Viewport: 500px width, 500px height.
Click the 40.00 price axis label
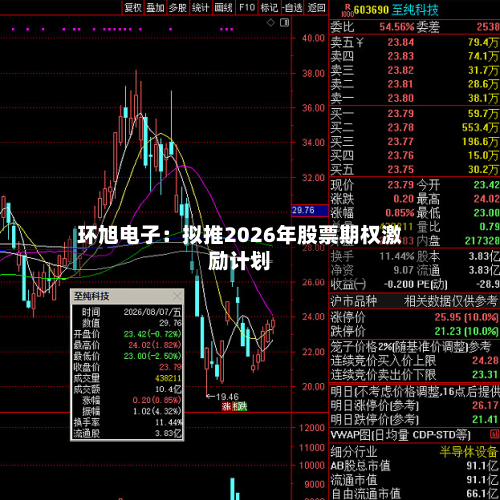tap(313, 38)
